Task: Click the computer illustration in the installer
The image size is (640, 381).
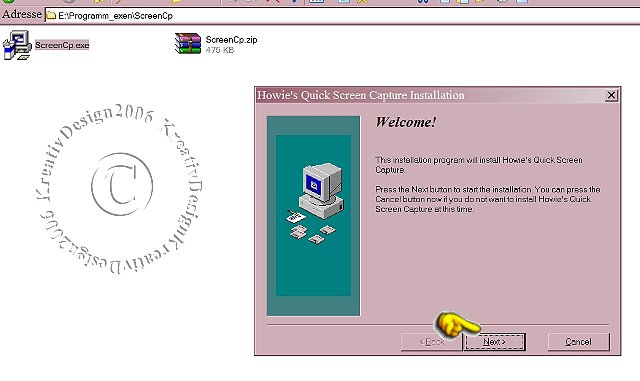Action: point(316,203)
